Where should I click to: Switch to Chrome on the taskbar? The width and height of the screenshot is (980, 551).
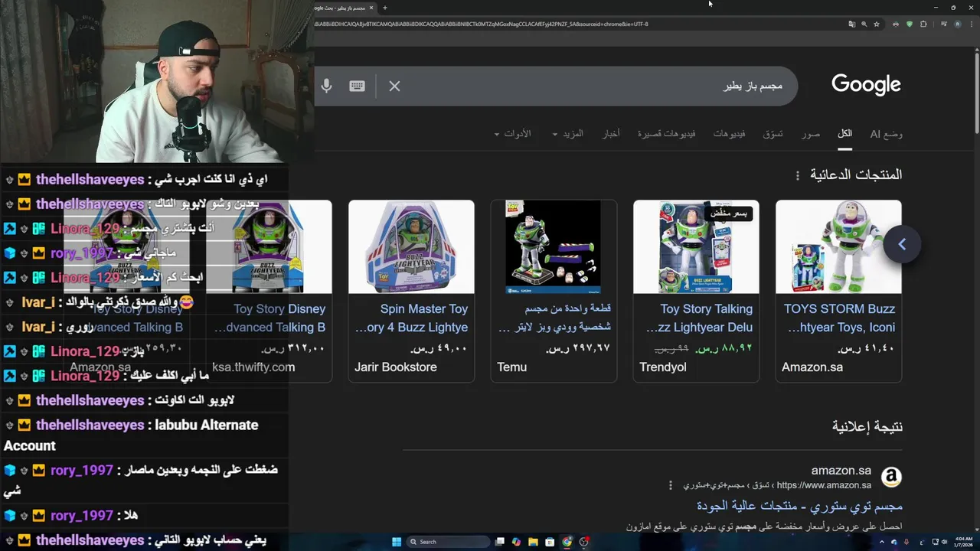click(567, 542)
